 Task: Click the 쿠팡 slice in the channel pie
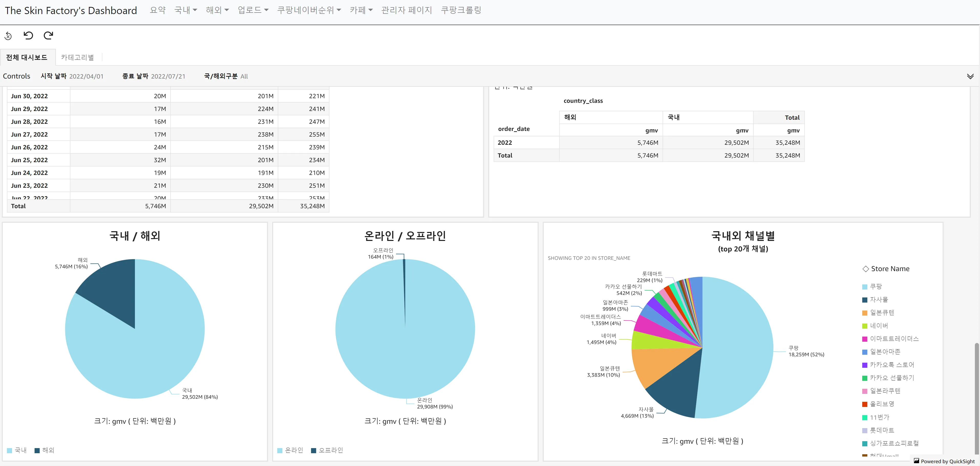point(738,348)
